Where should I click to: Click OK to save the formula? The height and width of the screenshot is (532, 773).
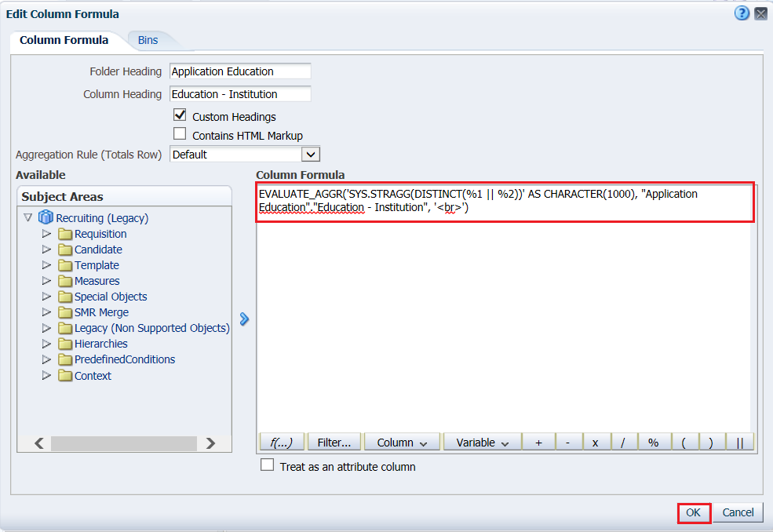tap(694, 512)
